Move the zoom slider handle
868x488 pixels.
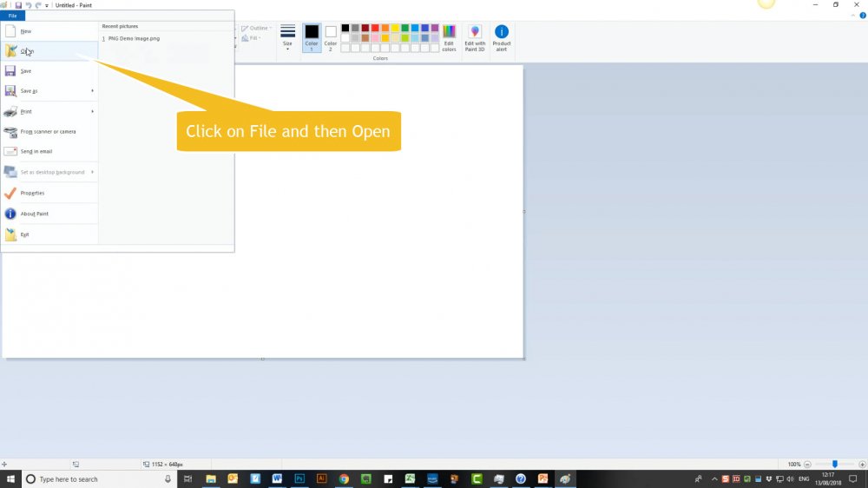(835, 465)
